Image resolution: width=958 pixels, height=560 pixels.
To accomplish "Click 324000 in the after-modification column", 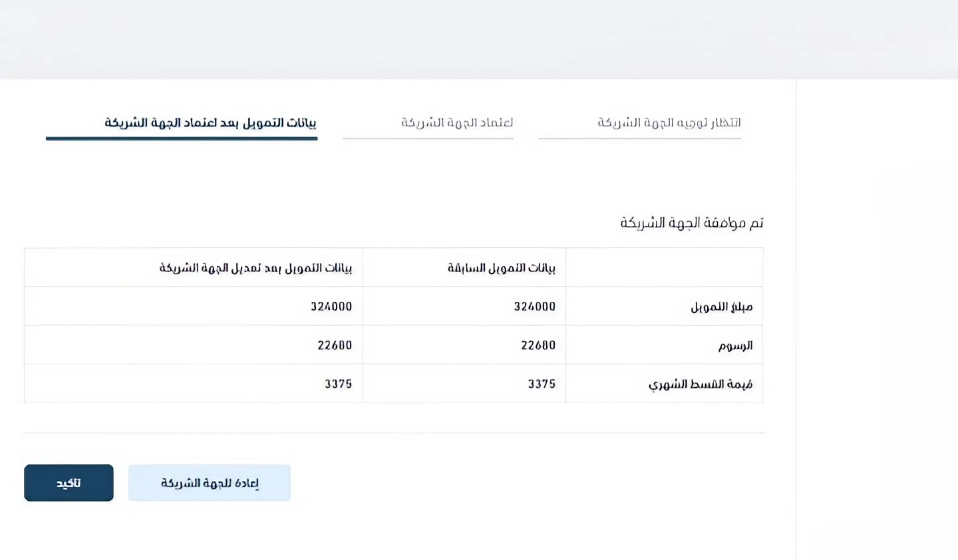I will (x=331, y=307).
